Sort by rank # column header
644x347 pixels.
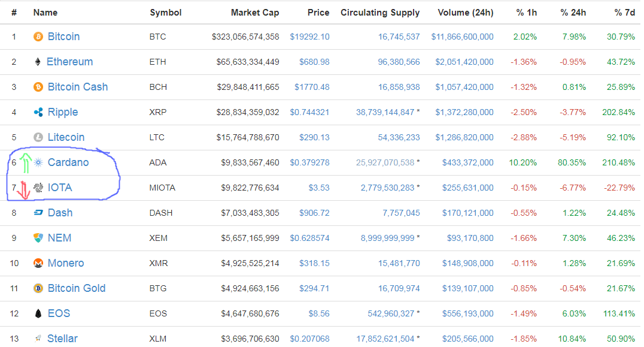pyautogui.click(x=14, y=13)
